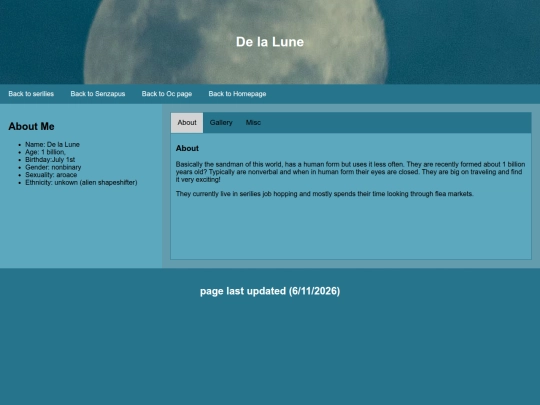Click the 'Gender: nonbinary' list item
This screenshot has width=540, height=405.
click(53, 167)
